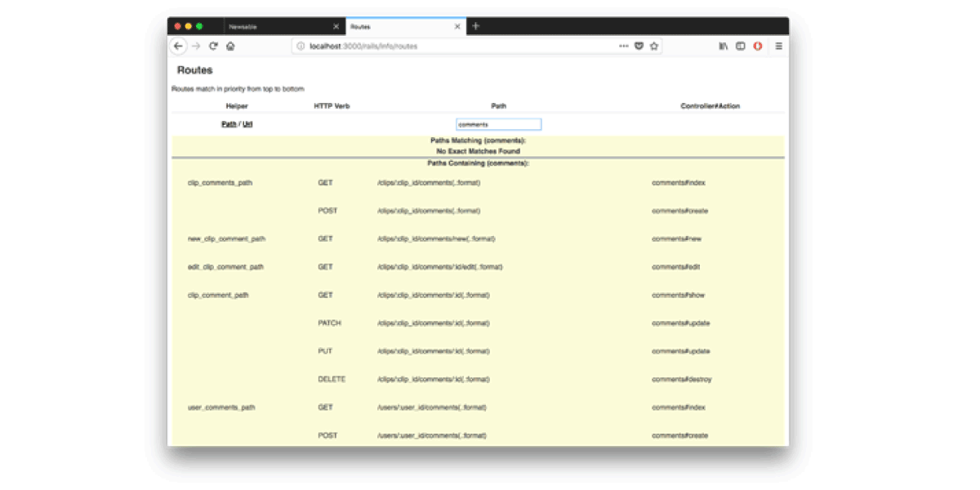Click the red circular extension icon

click(x=758, y=47)
